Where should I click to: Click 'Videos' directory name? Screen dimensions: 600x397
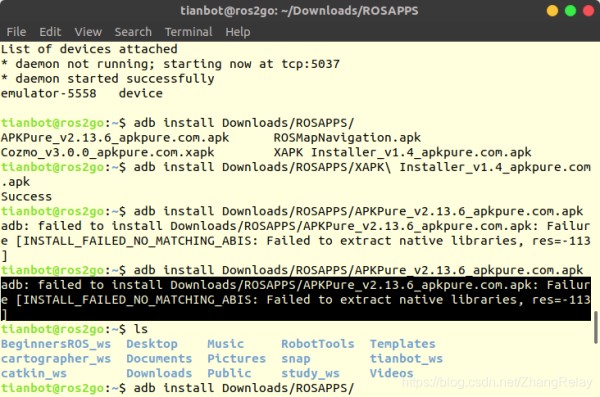(x=391, y=373)
